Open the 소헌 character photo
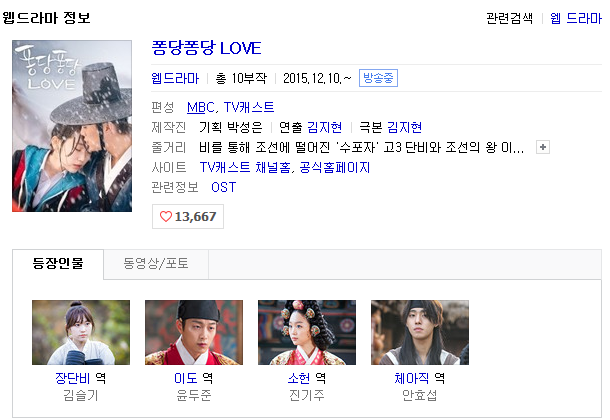This screenshot has width=610, height=420. 307,332
